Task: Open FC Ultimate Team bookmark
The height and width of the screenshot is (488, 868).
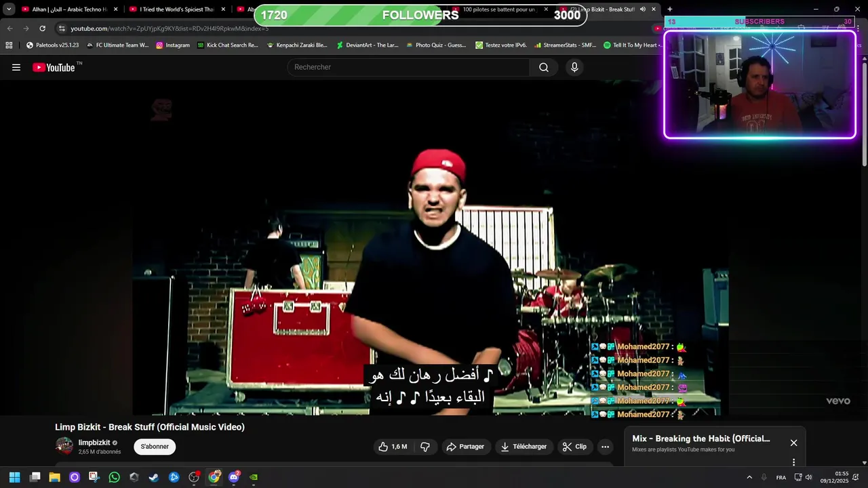Action: click(117, 45)
